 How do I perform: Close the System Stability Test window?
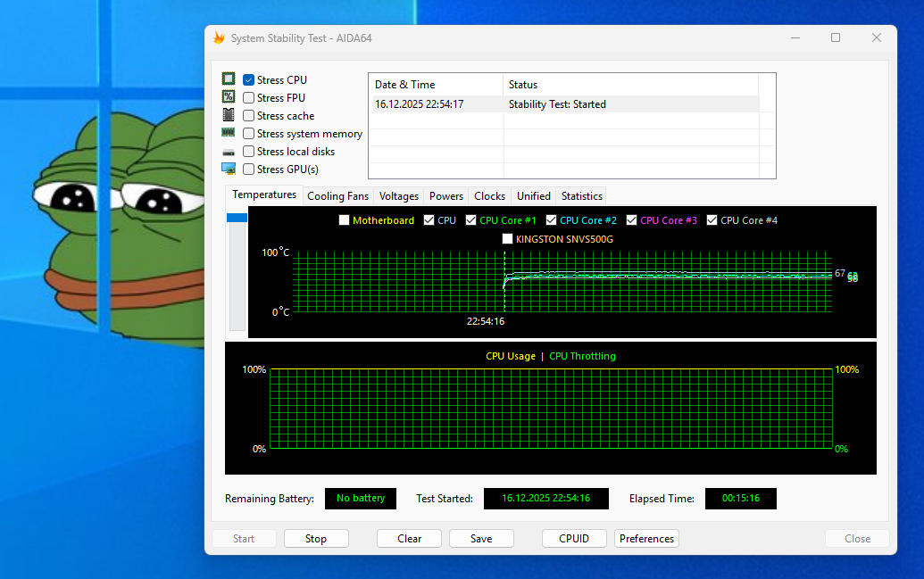pos(877,37)
